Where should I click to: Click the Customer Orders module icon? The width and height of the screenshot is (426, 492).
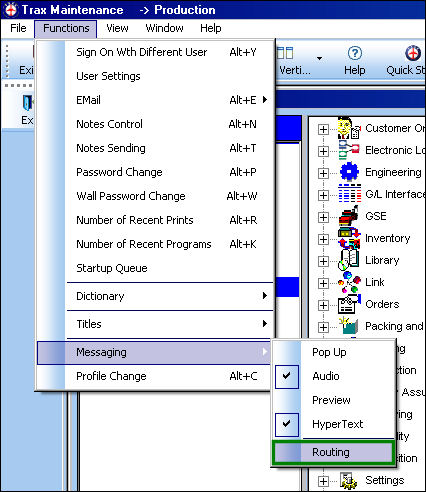tap(349, 128)
